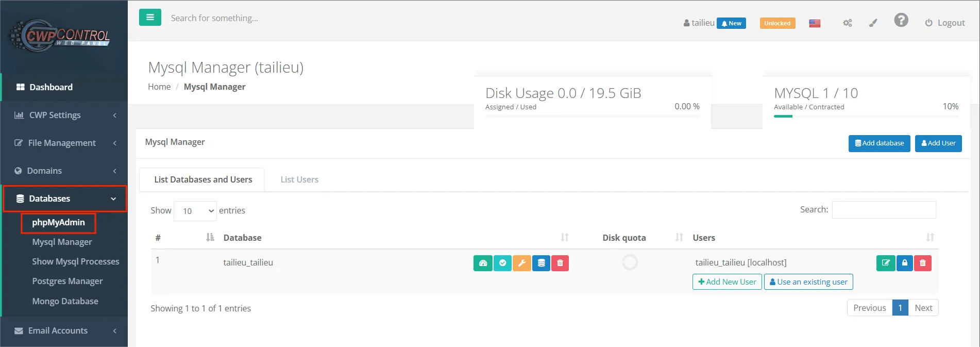This screenshot has height=347, width=980.
Task: Collapse the Databases menu
Action: pyautogui.click(x=65, y=199)
